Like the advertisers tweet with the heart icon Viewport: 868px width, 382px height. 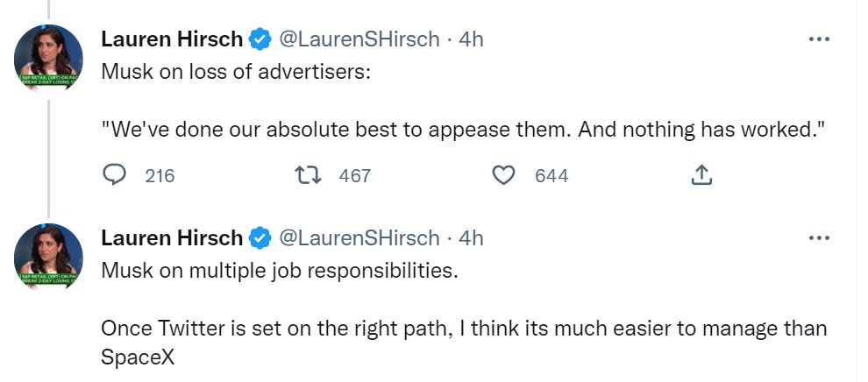click(x=503, y=175)
